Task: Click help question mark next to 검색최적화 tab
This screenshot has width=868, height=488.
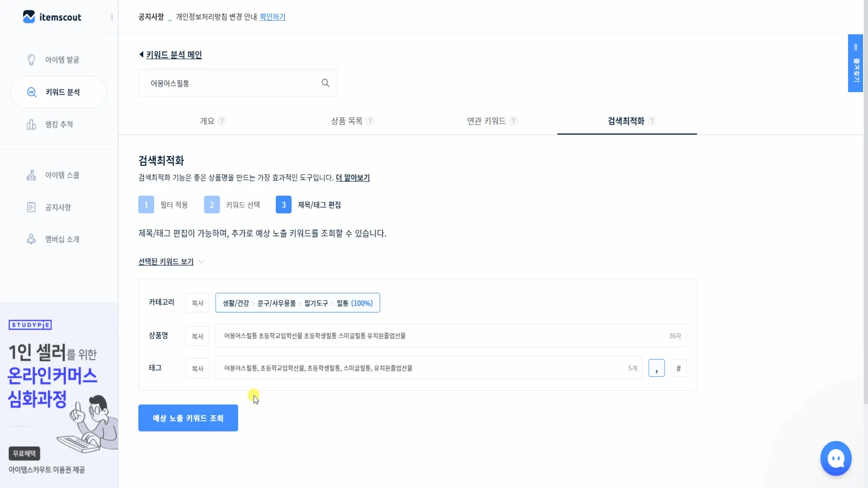Action: coord(652,121)
